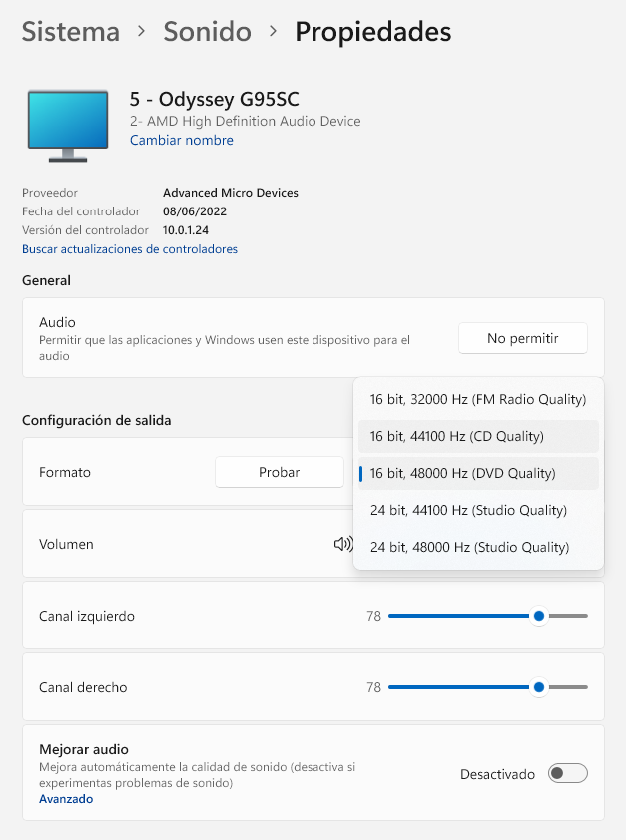Click the Formato row label
This screenshot has width=626, height=840.
click(x=65, y=472)
